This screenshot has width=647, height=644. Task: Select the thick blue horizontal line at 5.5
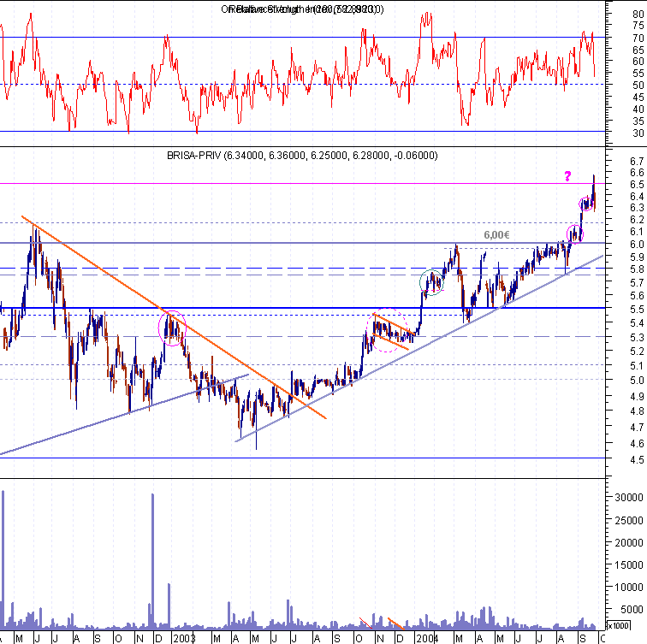303,308
